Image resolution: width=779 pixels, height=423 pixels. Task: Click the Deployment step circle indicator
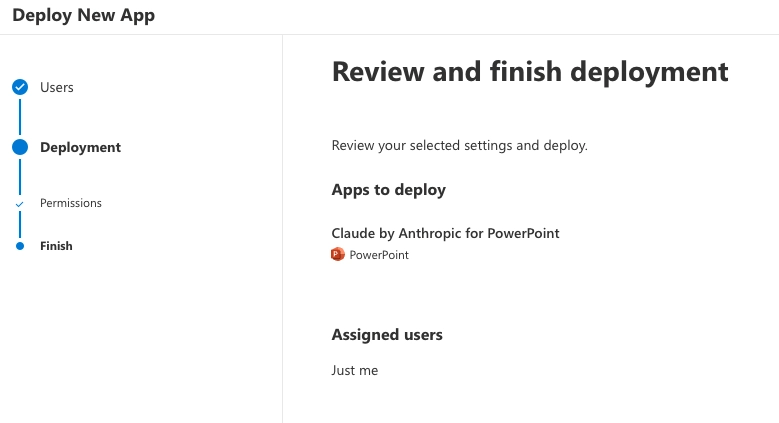pos(20,147)
